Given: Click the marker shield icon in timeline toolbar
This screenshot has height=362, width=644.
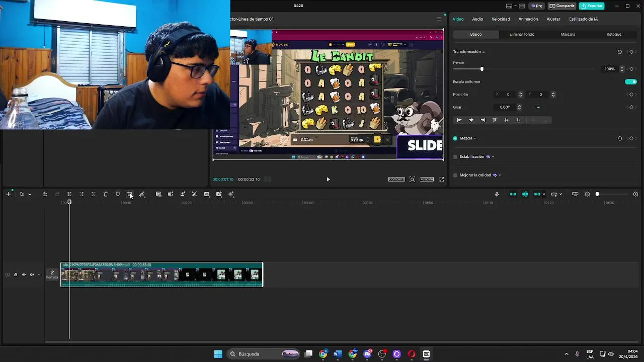Looking at the screenshot, I should (118, 194).
